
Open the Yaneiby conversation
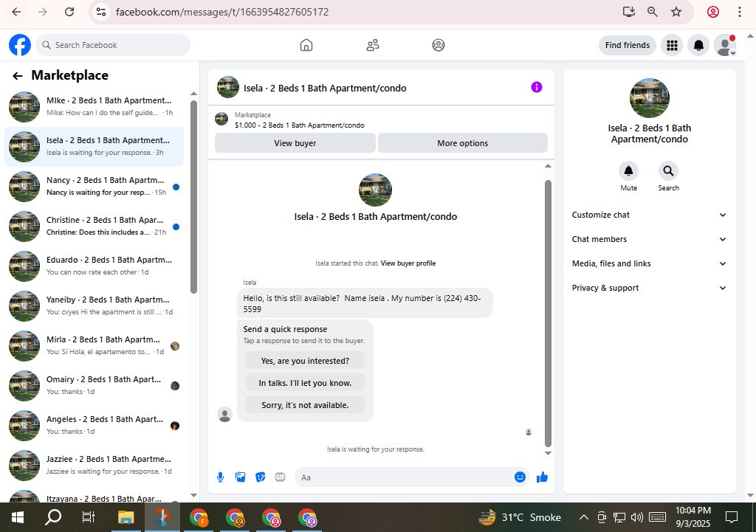tap(94, 305)
